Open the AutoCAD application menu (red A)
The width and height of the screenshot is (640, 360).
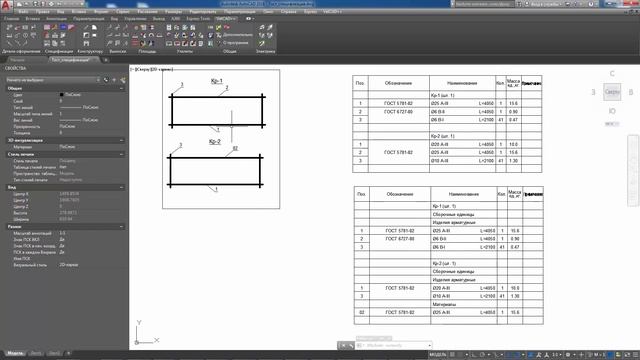pyautogui.click(x=6, y=6)
